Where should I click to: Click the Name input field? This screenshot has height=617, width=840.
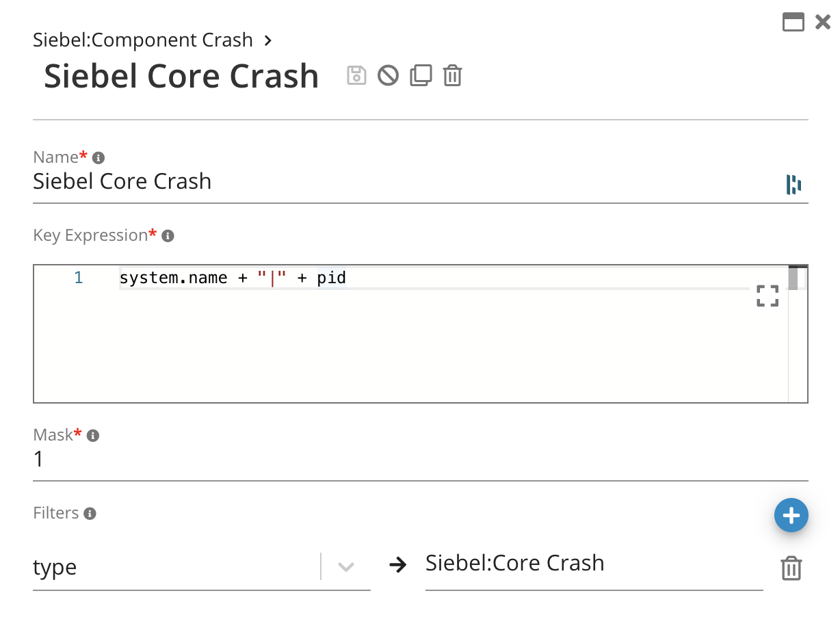pyautogui.click(x=404, y=182)
